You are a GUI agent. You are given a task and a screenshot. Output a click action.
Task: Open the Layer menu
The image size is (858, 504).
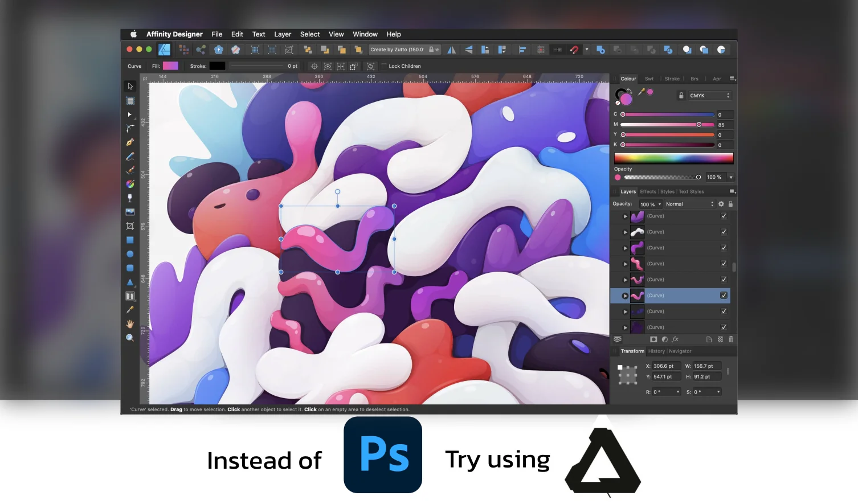(x=283, y=34)
